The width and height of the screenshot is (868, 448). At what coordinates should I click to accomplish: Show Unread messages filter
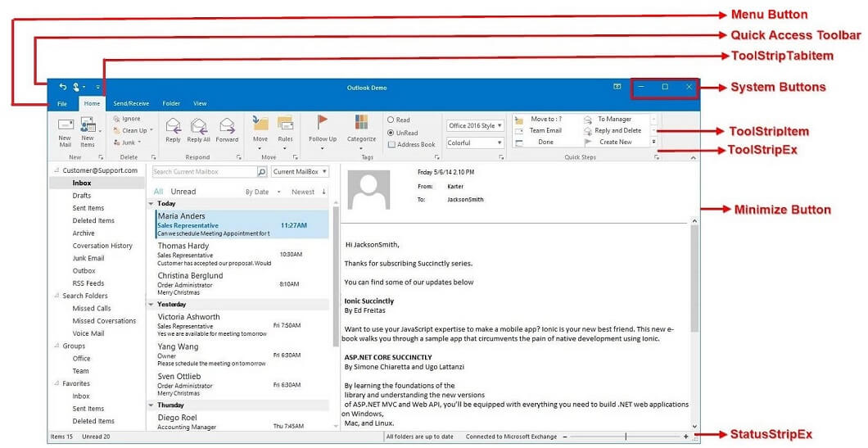[183, 192]
